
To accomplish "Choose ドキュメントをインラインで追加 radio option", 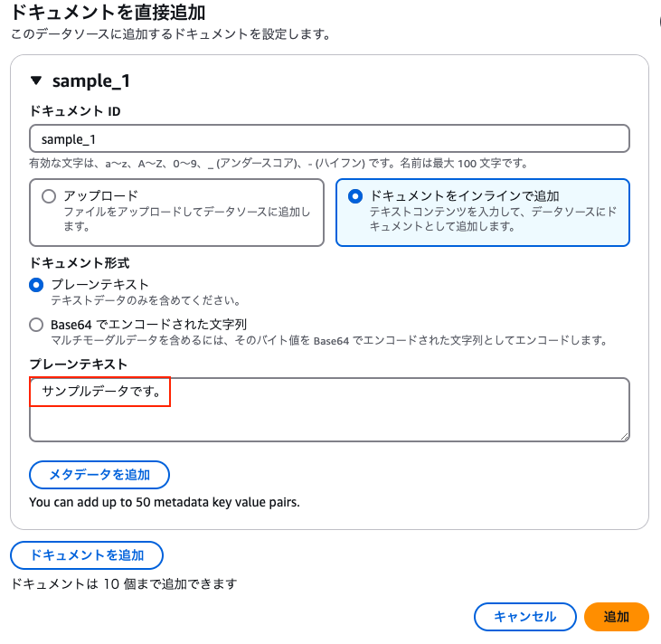I will click(354, 195).
